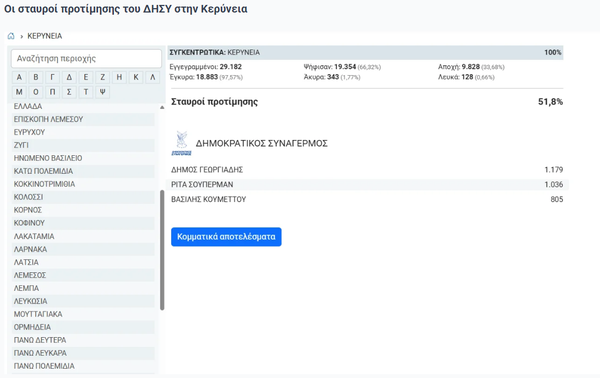Select ΖΥΓΙ area
The width and height of the screenshot is (600, 378).
pos(83,145)
